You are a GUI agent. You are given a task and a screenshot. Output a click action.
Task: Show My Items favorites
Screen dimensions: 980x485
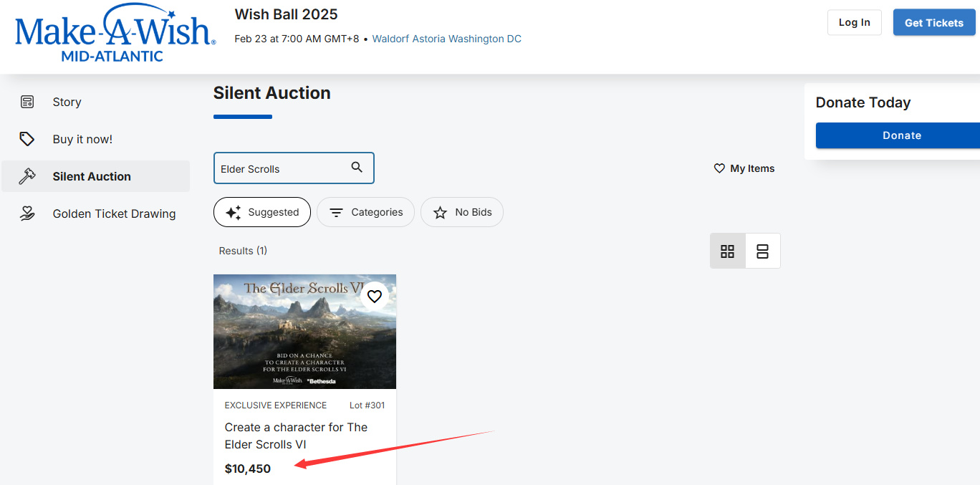(x=744, y=168)
